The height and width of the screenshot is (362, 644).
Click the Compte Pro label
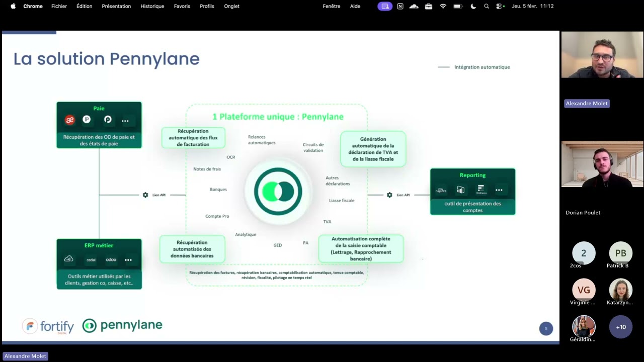tap(217, 216)
